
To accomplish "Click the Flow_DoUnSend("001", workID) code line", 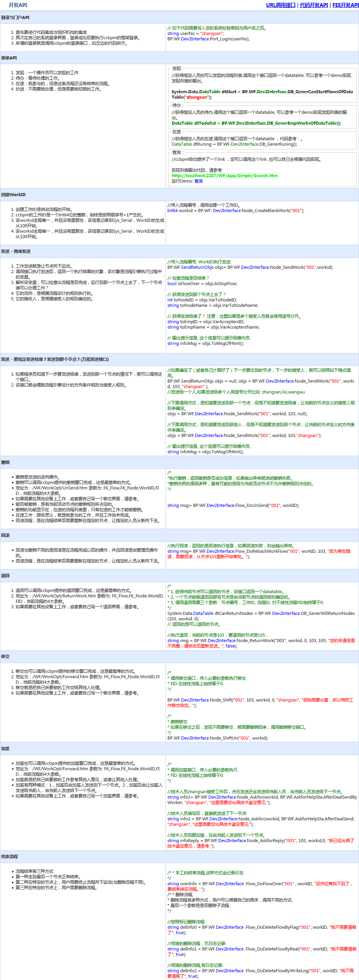I will point(233,505).
